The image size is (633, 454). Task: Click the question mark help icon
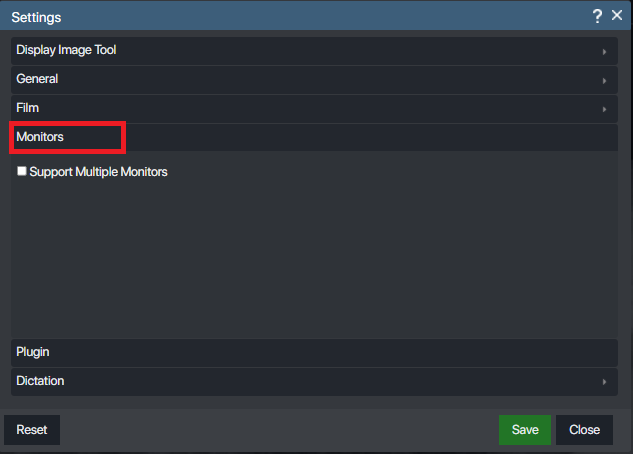[598, 16]
